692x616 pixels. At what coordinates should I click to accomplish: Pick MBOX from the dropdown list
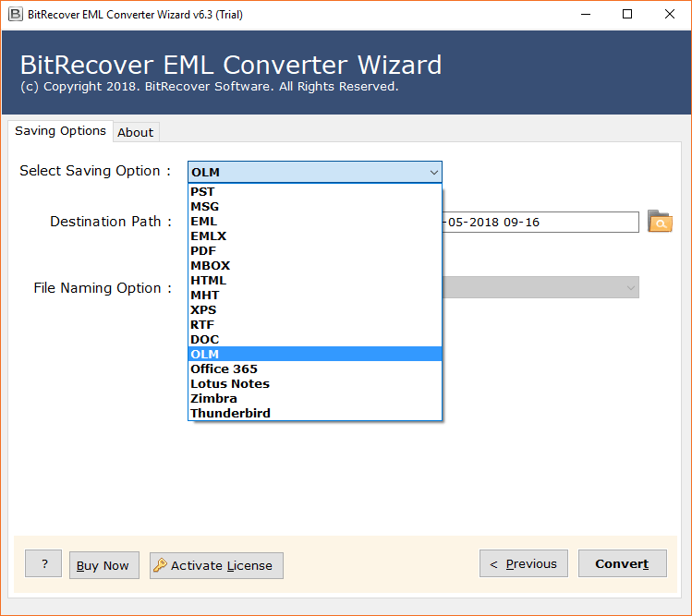coord(315,266)
